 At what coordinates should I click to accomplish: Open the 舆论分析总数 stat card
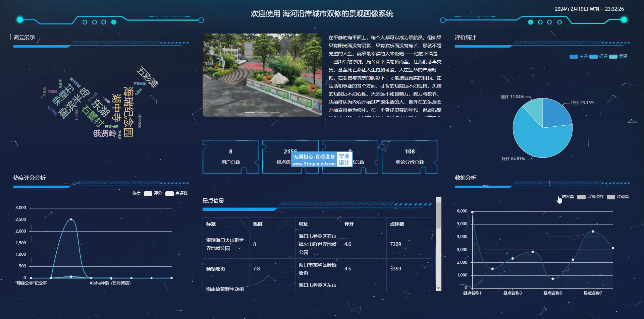(x=410, y=157)
